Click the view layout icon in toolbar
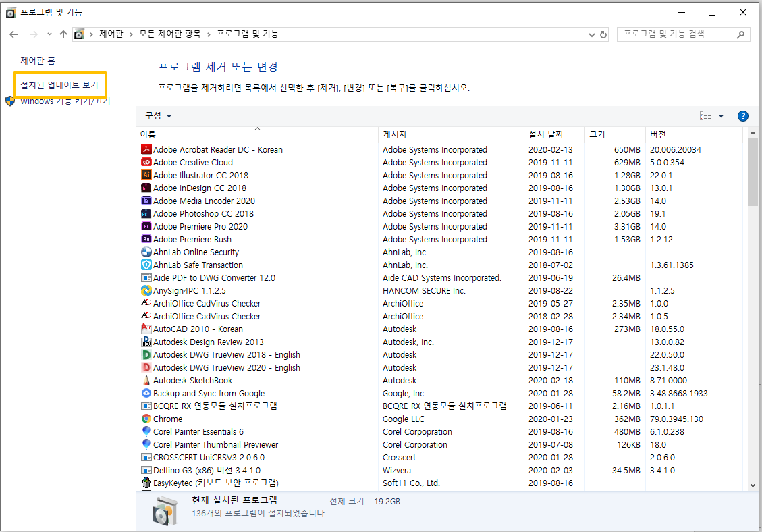 [x=705, y=115]
